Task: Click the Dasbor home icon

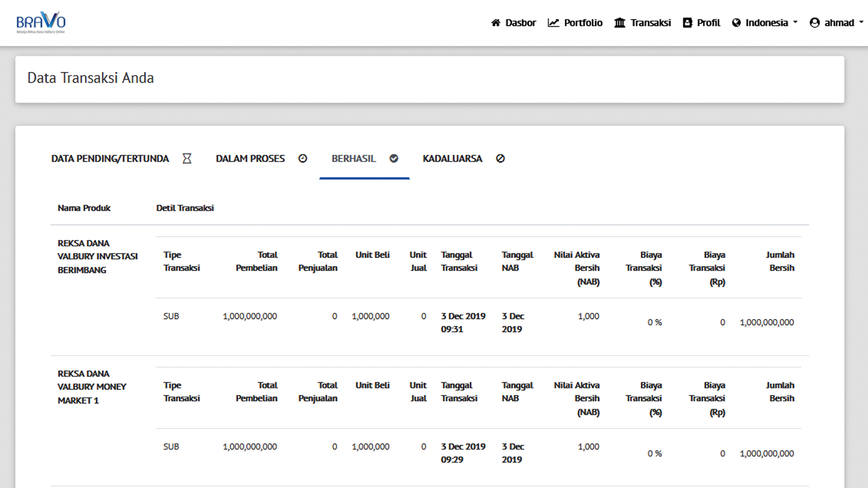Action: (495, 23)
